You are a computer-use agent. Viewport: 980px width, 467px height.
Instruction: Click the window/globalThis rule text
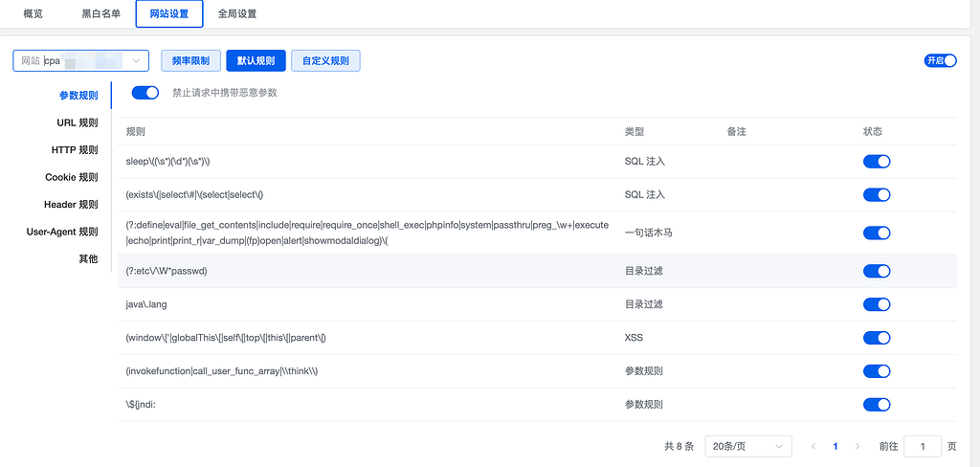(226, 338)
